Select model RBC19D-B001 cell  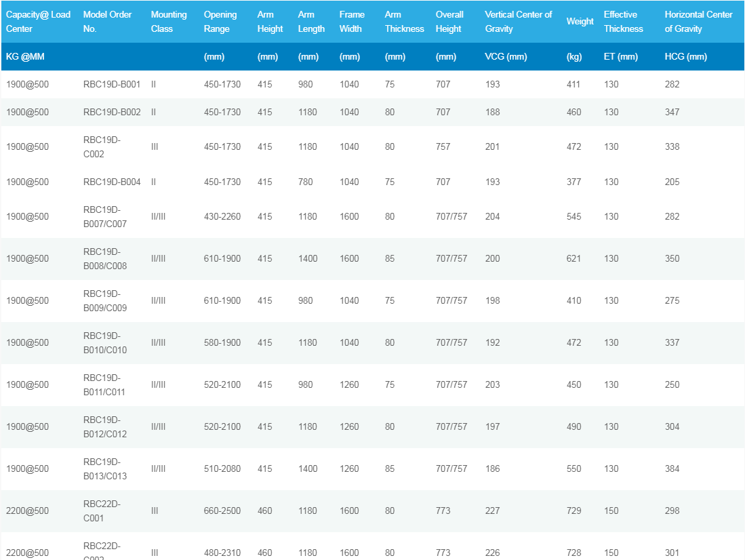click(112, 84)
